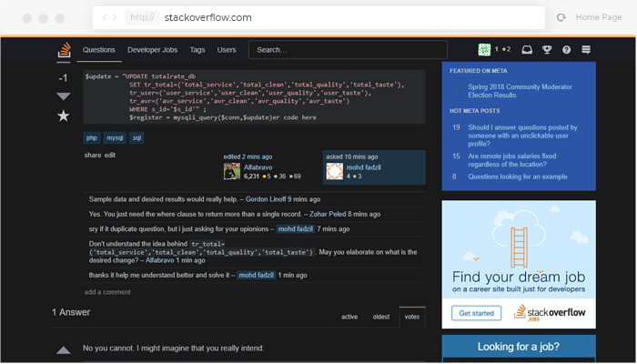
Task: Upvote the answer using the up arrow
Action: tap(64, 349)
